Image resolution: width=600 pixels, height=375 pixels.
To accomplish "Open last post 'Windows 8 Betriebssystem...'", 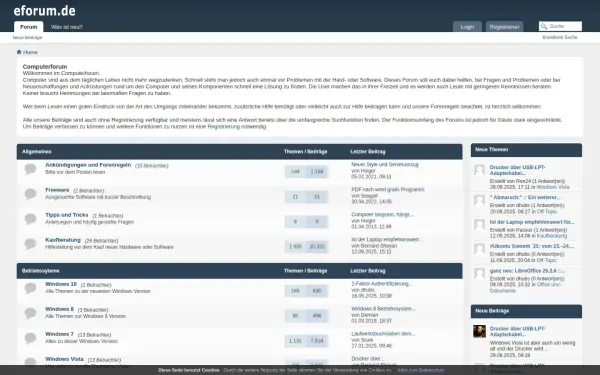I will pos(383,308).
